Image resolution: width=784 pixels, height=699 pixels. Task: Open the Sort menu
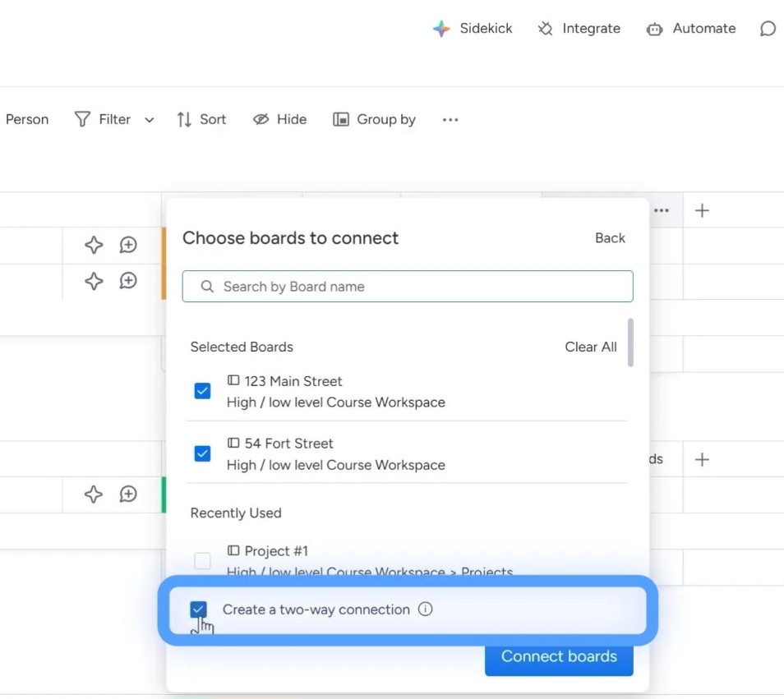[201, 120]
